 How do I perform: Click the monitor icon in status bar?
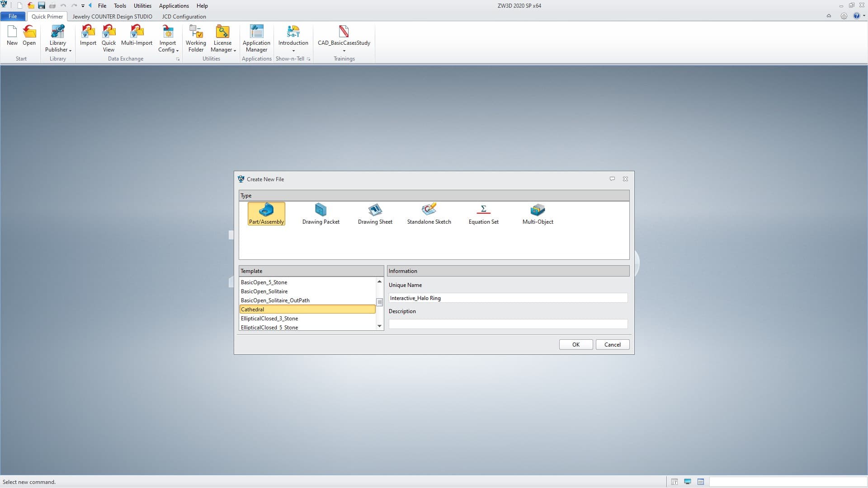click(x=687, y=482)
